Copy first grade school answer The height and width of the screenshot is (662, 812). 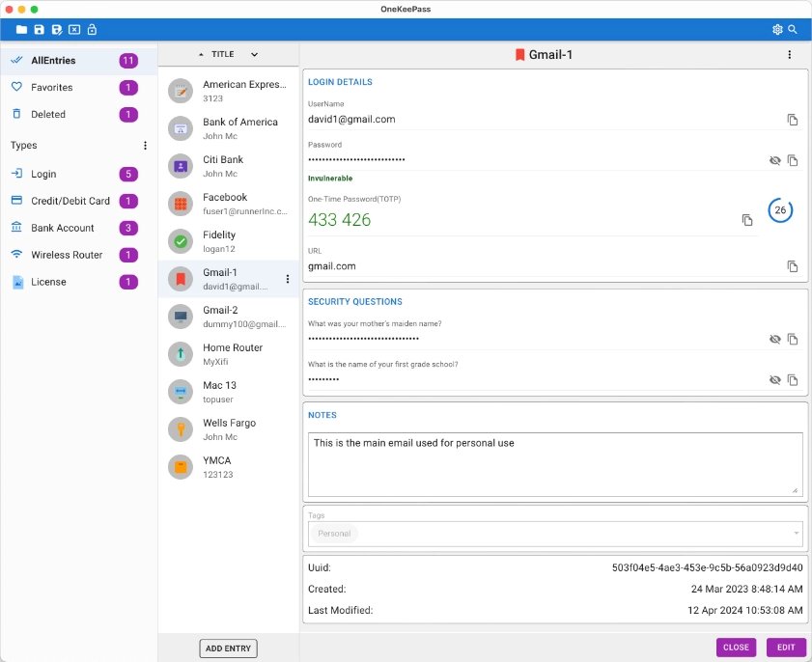(793, 380)
